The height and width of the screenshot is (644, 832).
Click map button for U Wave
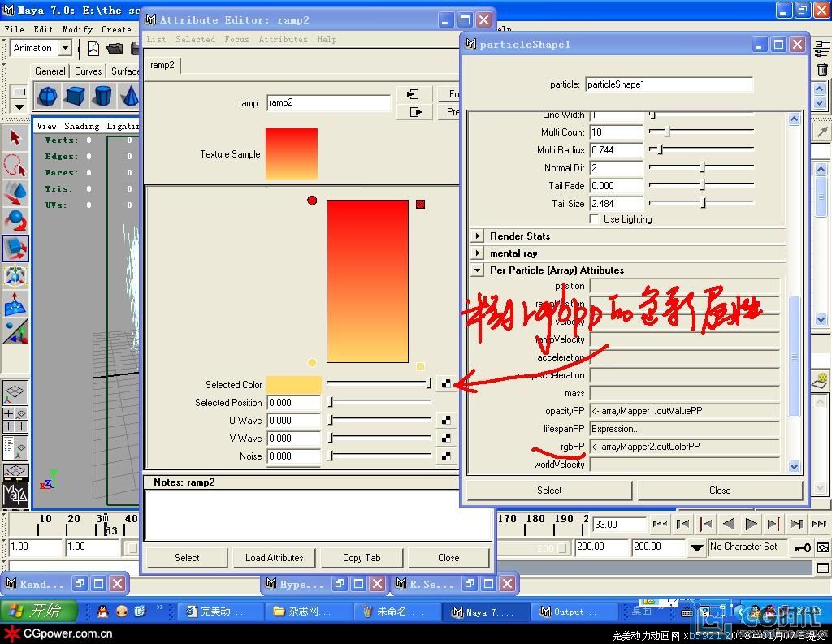446,420
